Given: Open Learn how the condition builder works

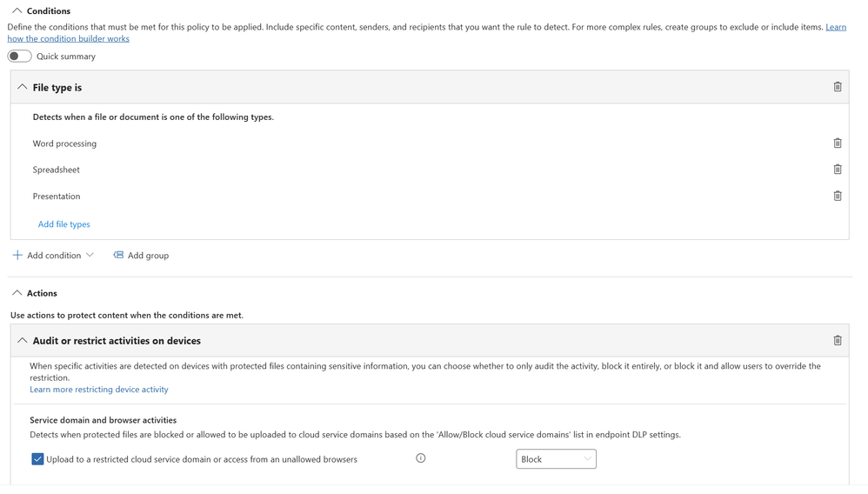Looking at the screenshot, I should (x=69, y=38).
